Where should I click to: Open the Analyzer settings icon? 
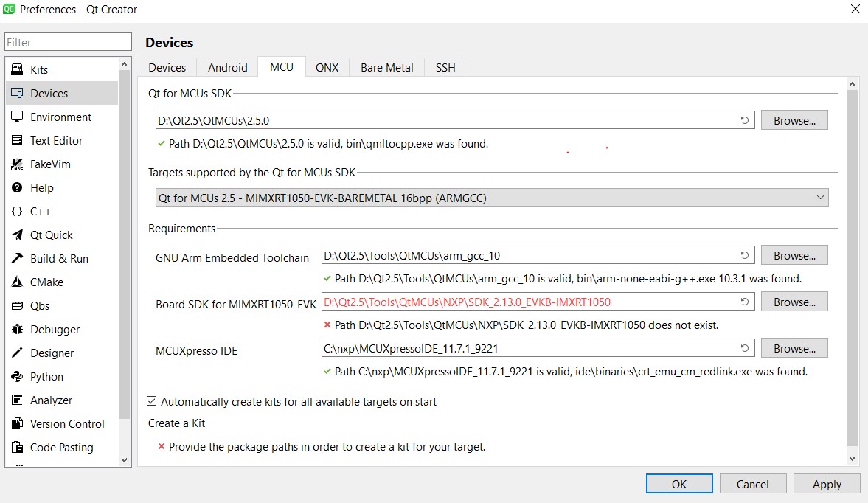pos(17,400)
